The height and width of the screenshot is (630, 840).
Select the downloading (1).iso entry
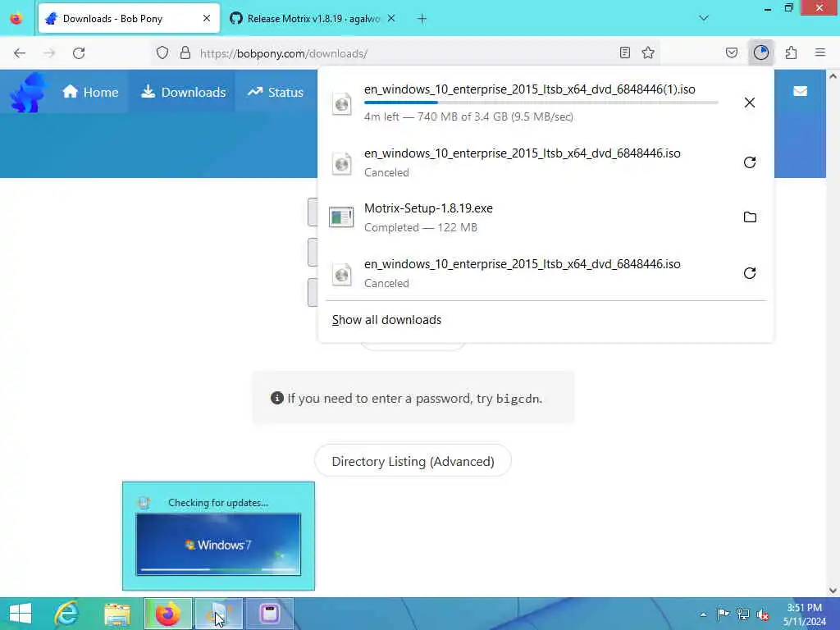pos(546,103)
